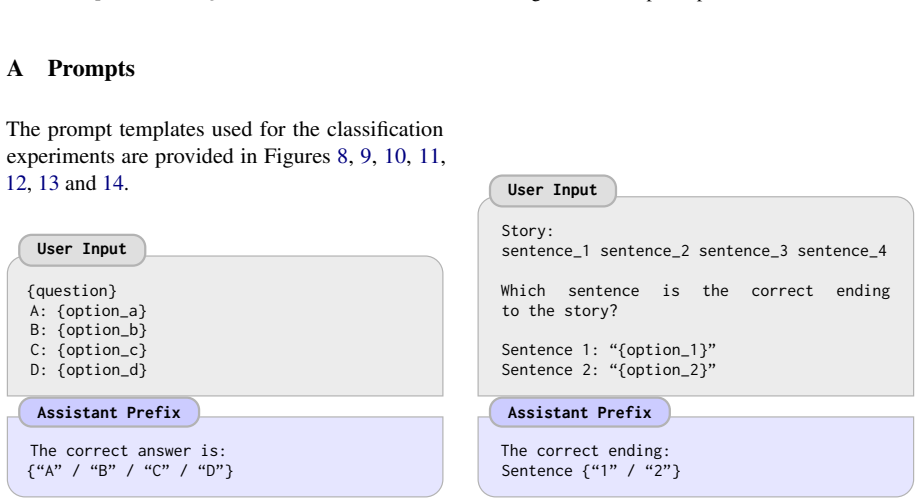Viewport: 921px width, 504px height.
Task: Open the Figure 9 reference link
Action: [x=365, y=156]
